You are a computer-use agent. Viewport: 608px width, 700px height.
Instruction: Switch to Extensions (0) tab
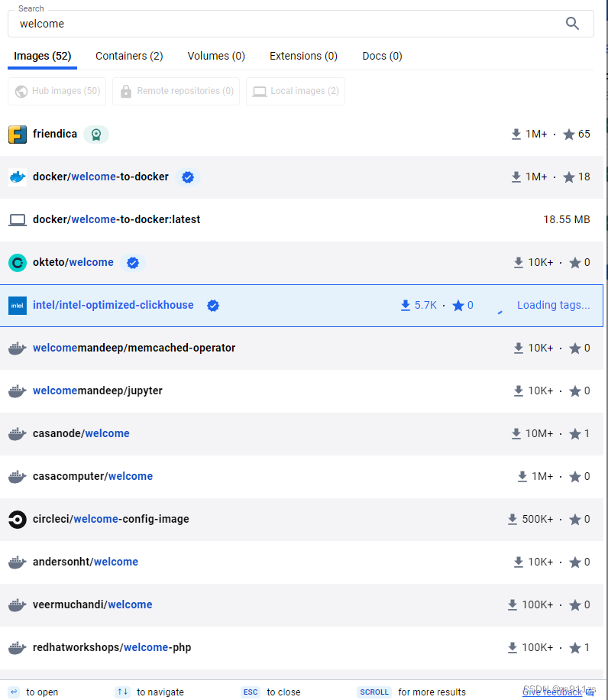coord(303,56)
